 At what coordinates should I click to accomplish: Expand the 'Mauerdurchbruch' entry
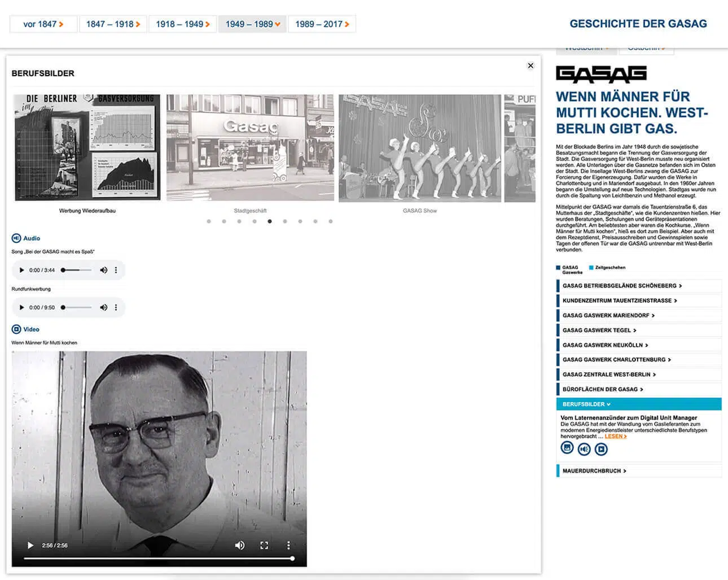coord(639,471)
